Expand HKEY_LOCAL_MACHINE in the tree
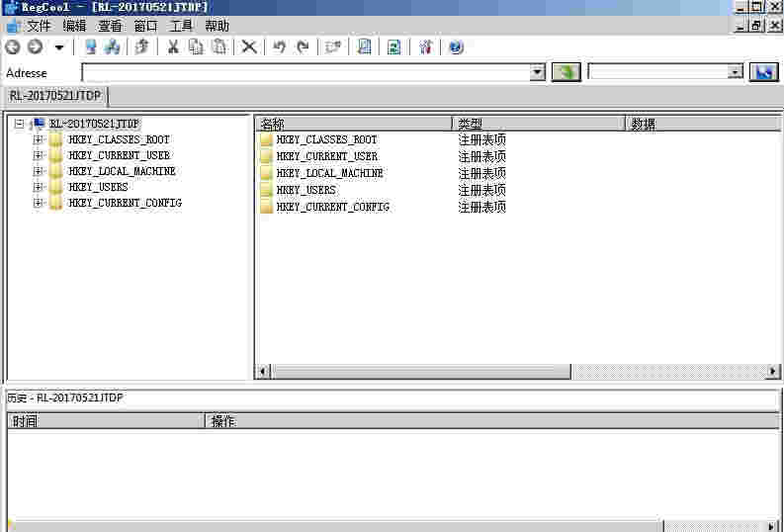Image resolution: width=784 pixels, height=532 pixels. [x=37, y=171]
